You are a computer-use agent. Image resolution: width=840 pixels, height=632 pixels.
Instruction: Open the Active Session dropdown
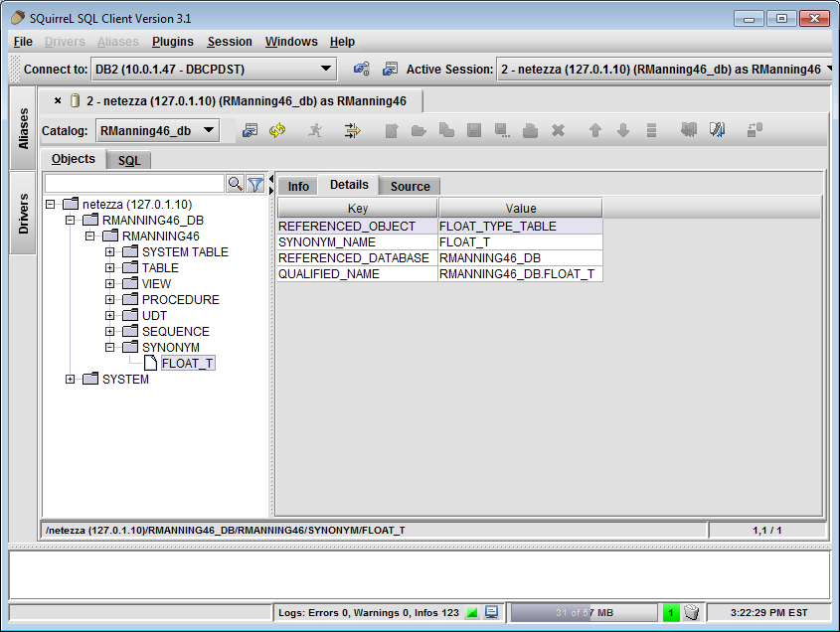[829, 69]
